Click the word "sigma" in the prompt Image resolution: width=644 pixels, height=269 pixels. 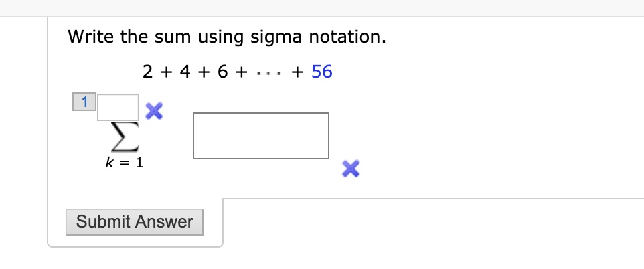pyautogui.click(x=276, y=38)
